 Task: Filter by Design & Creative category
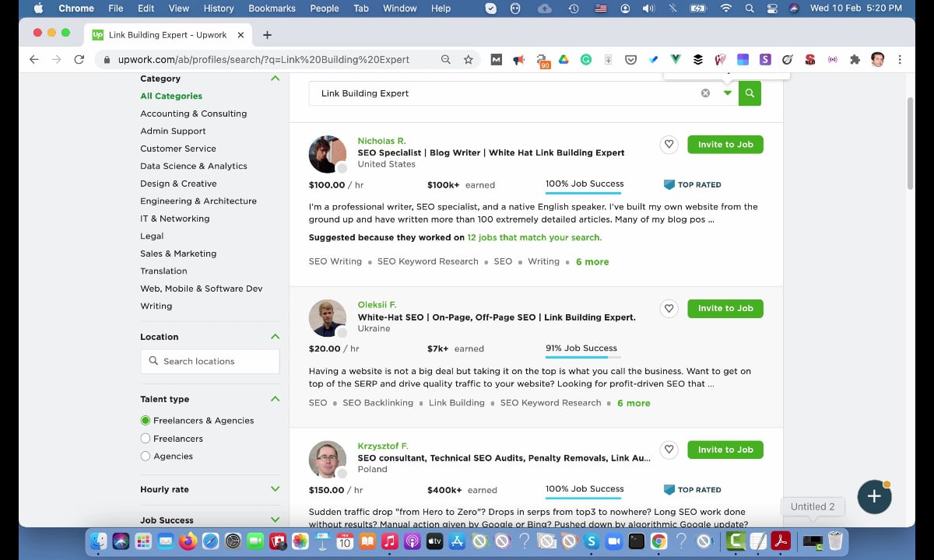(178, 184)
